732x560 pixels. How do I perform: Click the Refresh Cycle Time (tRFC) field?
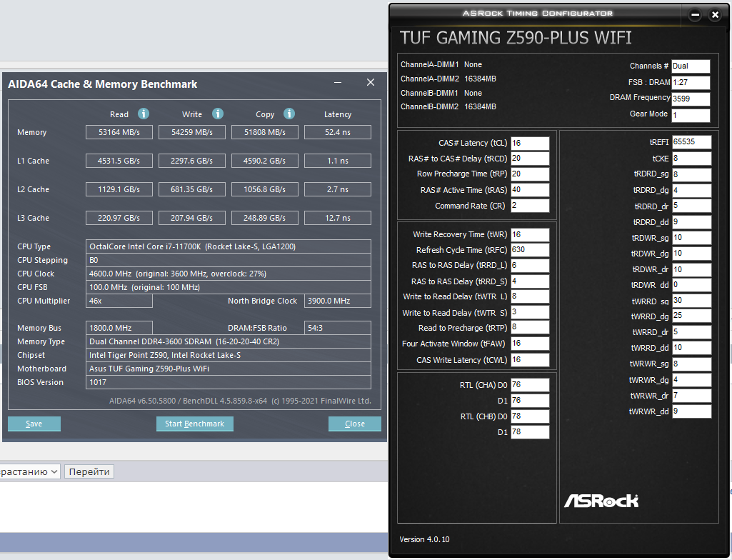click(530, 250)
